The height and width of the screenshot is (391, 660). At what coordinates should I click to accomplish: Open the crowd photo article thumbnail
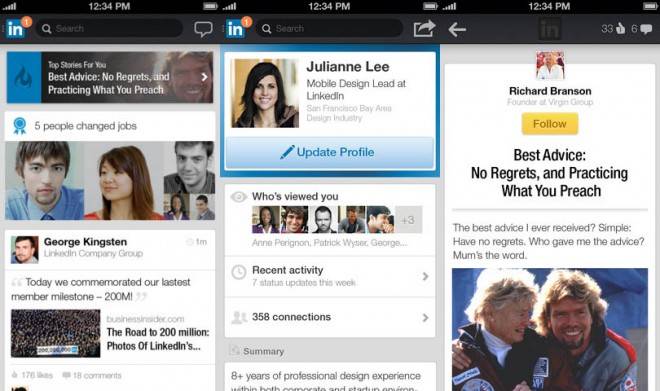tap(56, 333)
